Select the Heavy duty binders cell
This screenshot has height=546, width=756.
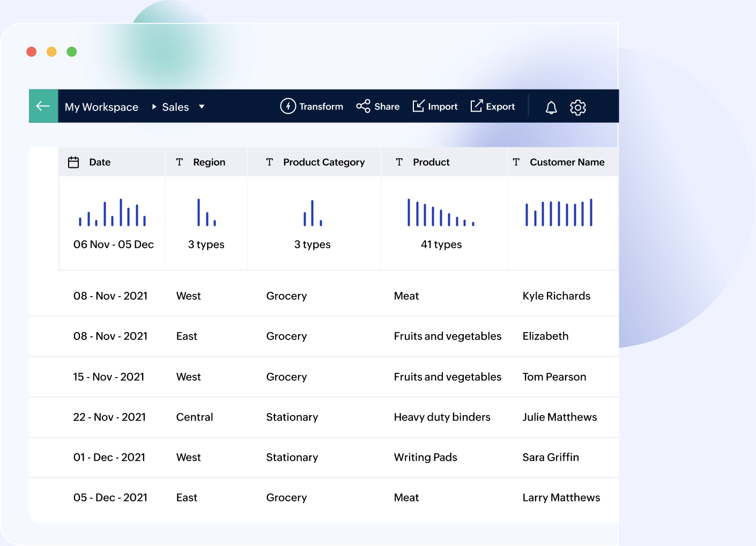pyautogui.click(x=442, y=417)
